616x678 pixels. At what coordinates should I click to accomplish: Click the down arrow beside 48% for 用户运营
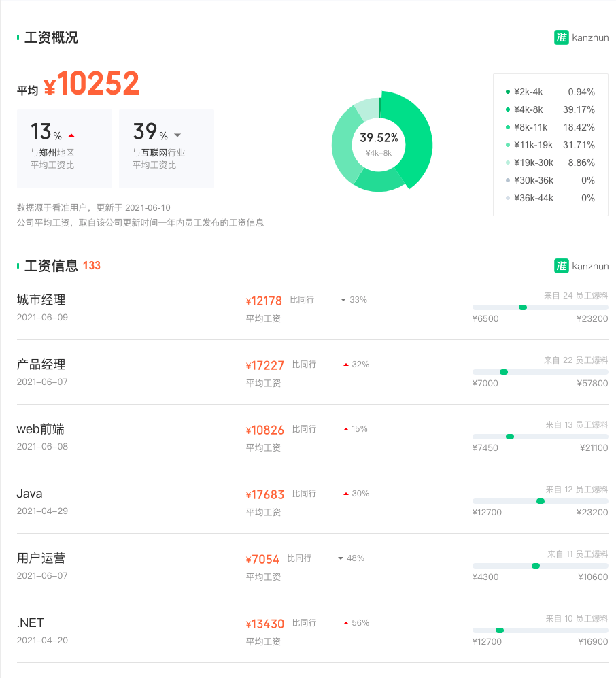[341, 558]
